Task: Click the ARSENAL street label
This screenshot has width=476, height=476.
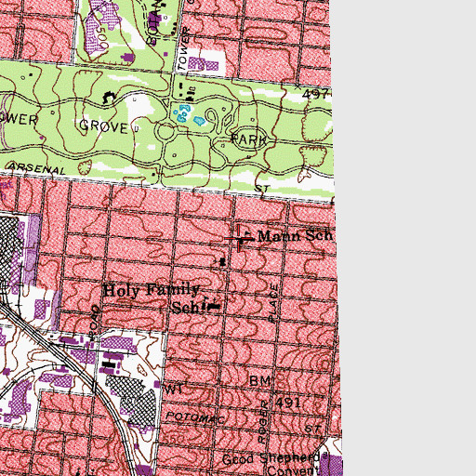Action: point(37,168)
